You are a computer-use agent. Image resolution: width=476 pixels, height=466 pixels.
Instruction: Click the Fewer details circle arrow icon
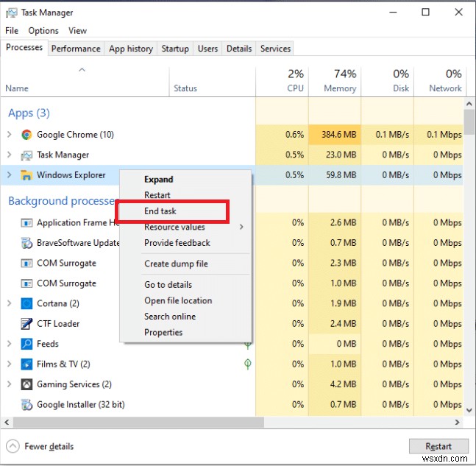(13, 447)
